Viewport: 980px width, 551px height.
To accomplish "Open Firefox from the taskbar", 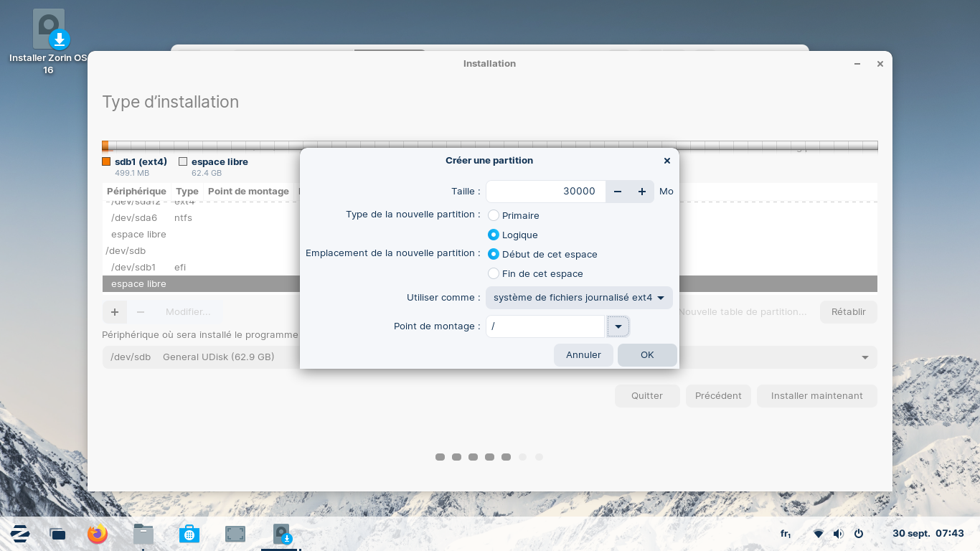I will 97,534.
